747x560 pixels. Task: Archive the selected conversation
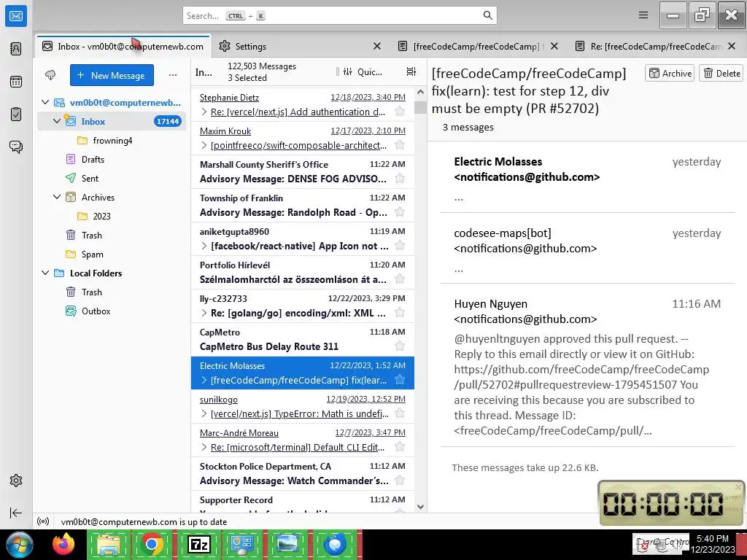[x=670, y=74]
